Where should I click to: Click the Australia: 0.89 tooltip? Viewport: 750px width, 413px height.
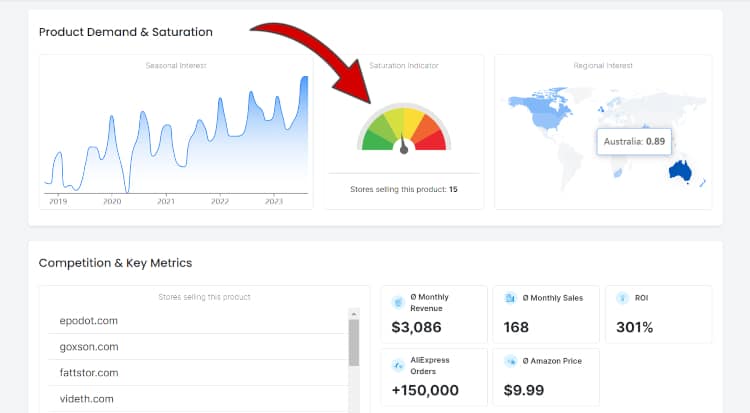pyautogui.click(x=634, y=141)
